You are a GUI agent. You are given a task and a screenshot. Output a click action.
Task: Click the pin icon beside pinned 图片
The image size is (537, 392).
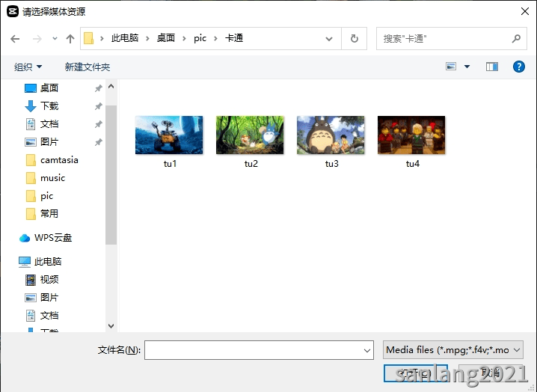pos(98,142)
